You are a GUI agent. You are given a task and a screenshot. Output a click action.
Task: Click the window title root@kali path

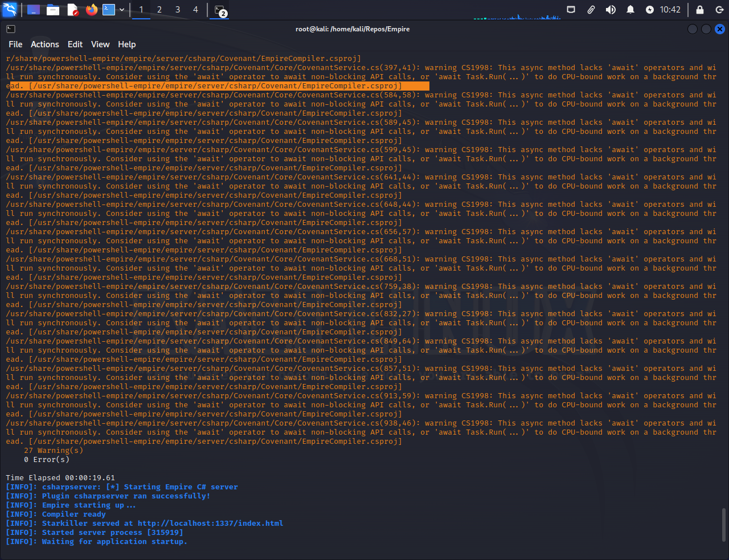pos(353,29)
